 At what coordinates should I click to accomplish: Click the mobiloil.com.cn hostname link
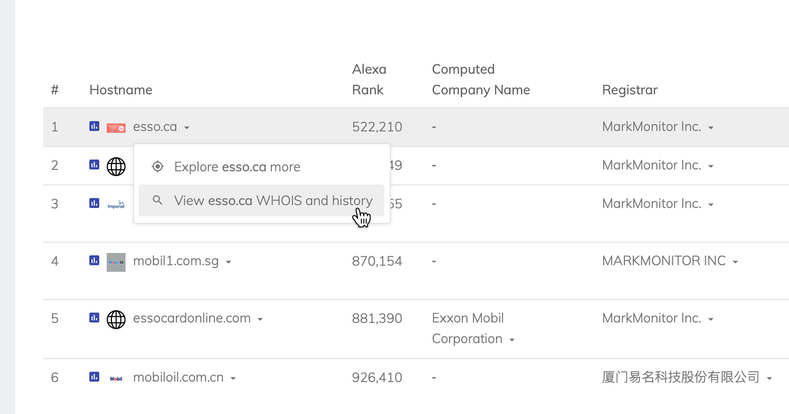click(x=178, y=377)
